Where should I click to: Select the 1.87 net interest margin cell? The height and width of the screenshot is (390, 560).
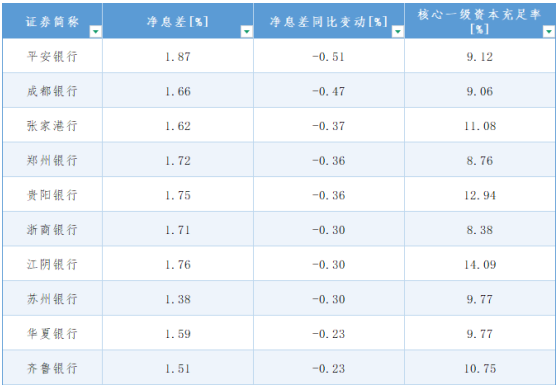click(178, 56)
